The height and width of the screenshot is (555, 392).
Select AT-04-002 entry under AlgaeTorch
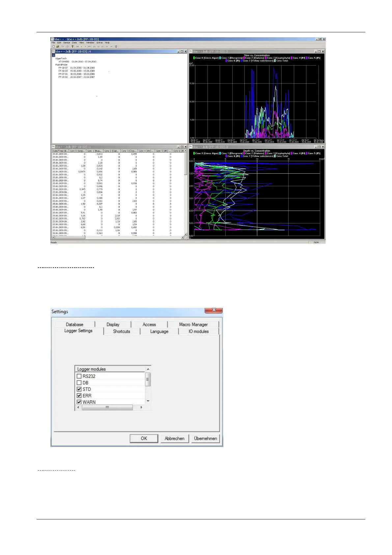(x=64, y=62)
